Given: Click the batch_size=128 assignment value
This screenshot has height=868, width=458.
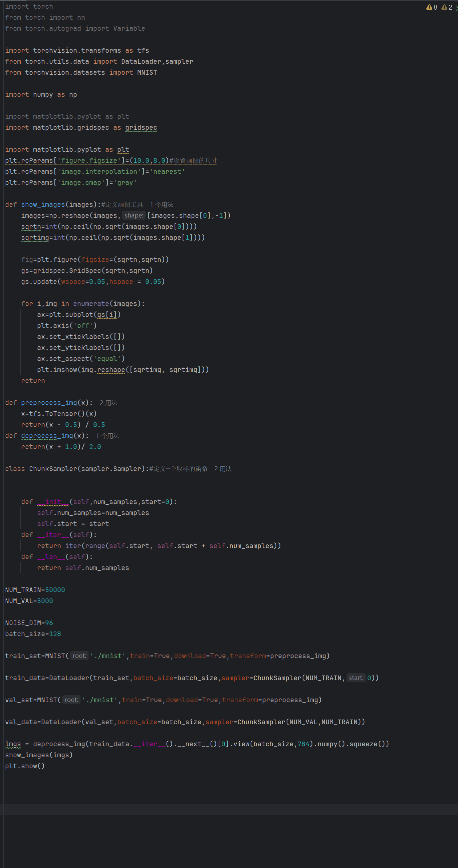Looking at the screenshot, I should click(x=55, y=634).
